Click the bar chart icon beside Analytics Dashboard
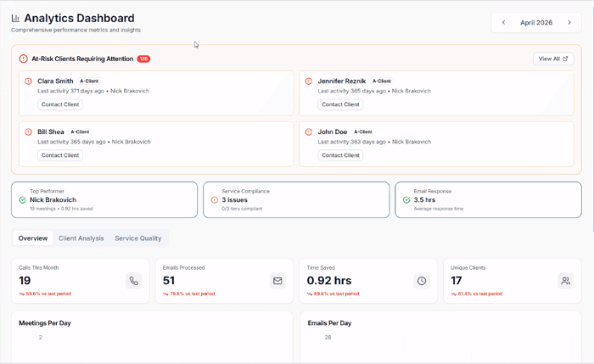The image size is (594, 364). tap(15, 18)
